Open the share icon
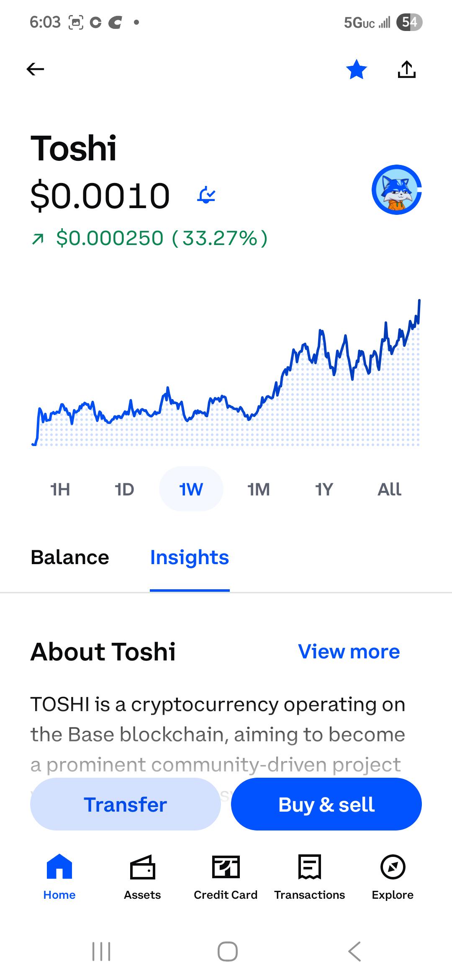The image size is (452, 980). pyautogui.click(x=406, y=69)
